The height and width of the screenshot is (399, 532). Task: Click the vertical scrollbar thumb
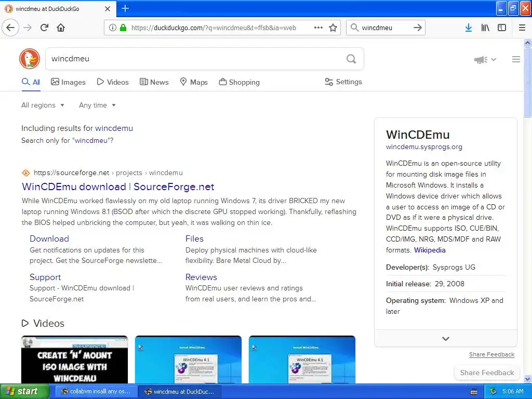pyautogui.click(x=527, y=83)
